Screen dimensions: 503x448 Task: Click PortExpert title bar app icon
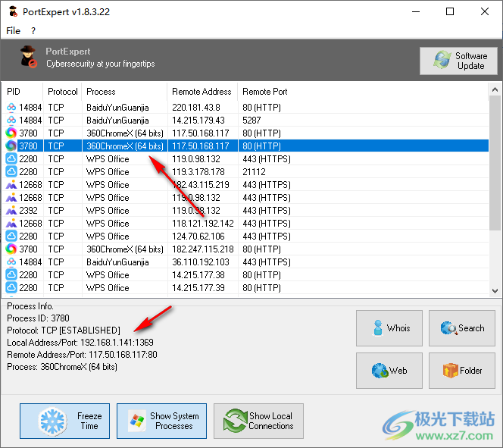tap(13, 12)
